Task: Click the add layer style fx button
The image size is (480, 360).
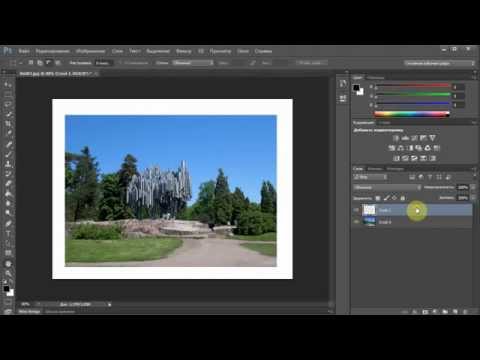Action: coord(415,312)
